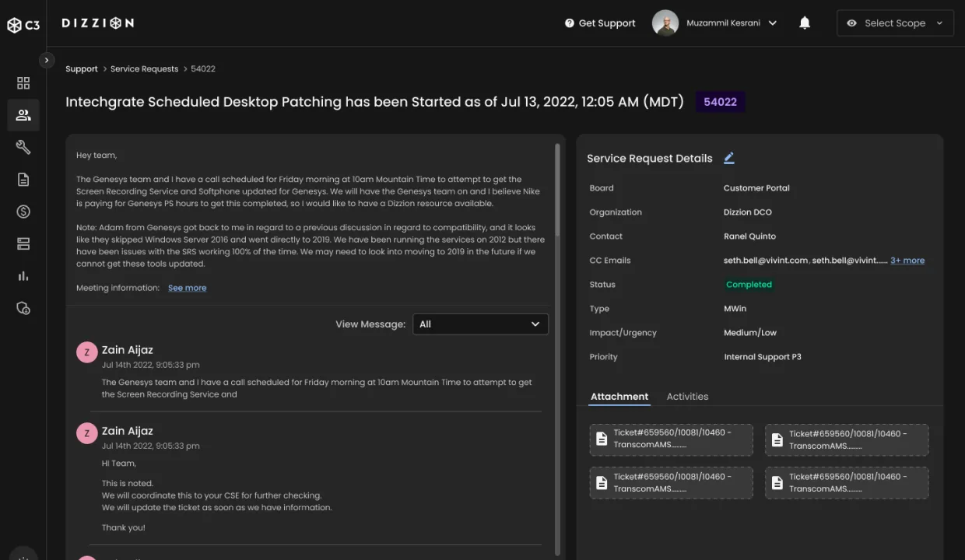Click the Hi Team message text

coord(119,464)
